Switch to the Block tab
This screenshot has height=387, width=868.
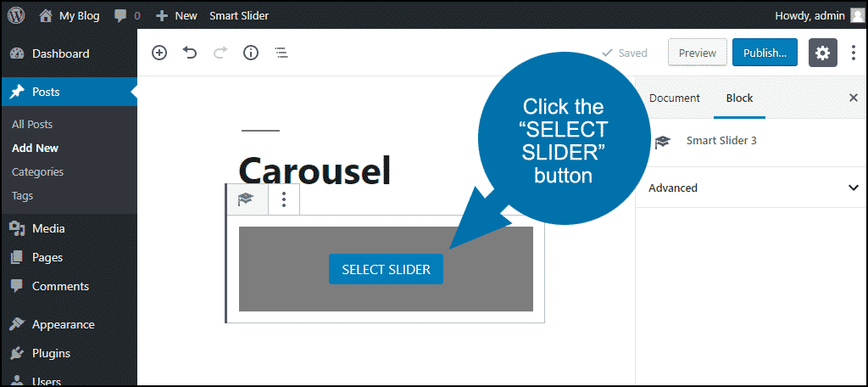pyautogui.click(x=739, y=98)
